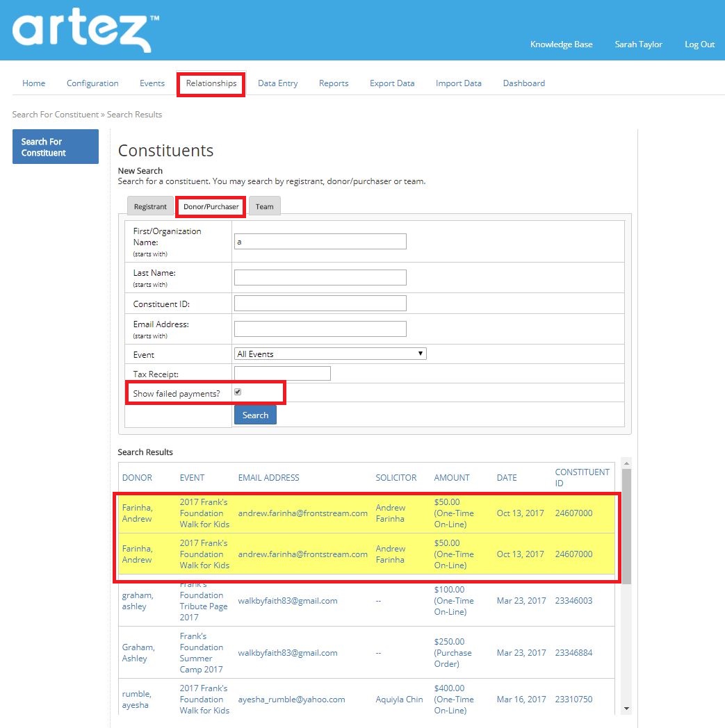Uncheck Show failed payments checkbox
Viewport: 725px width, 728px height.
[x=238, y=392]
